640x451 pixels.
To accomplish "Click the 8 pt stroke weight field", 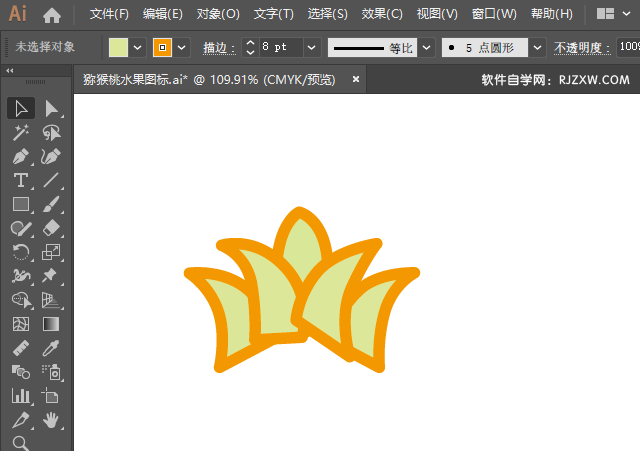I will 282,47.
